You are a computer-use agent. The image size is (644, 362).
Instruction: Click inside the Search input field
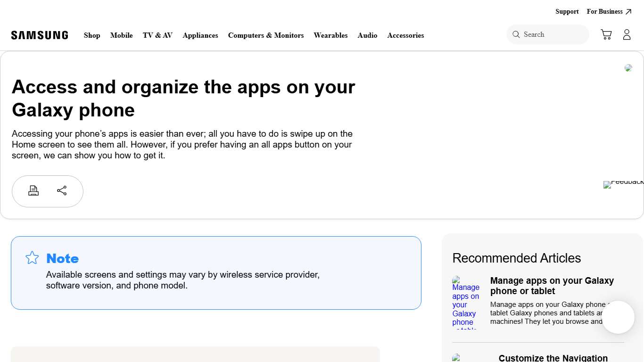[x=547, y=34]
